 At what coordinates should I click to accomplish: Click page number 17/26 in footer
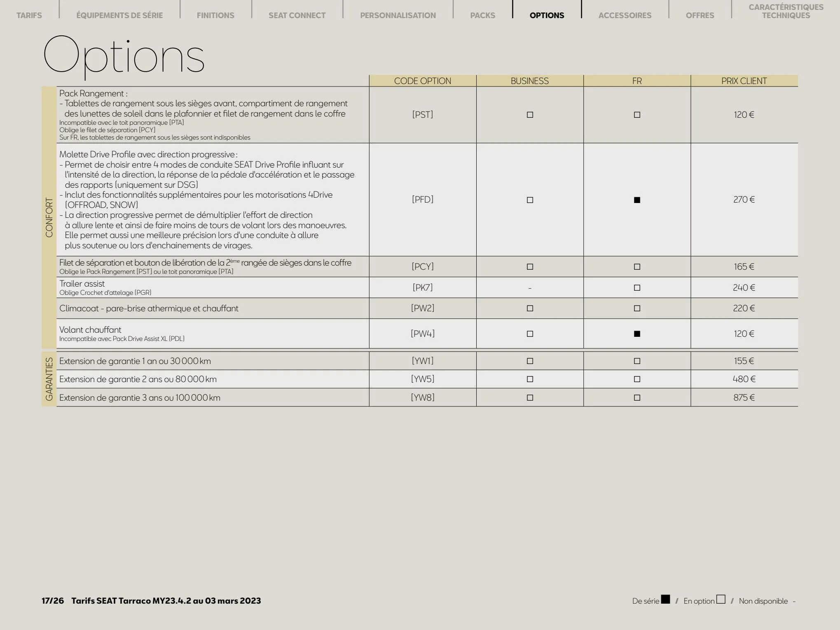(53, 601)
